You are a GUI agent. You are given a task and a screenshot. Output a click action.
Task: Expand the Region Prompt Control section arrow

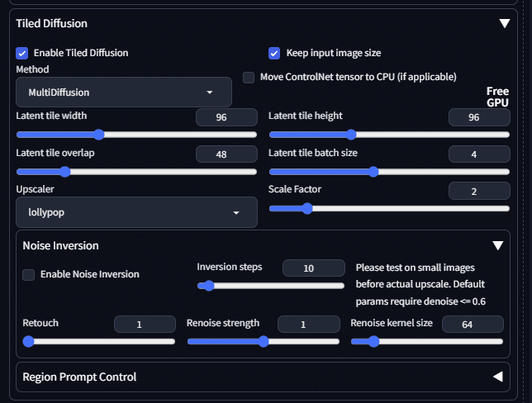click(498, 377)
